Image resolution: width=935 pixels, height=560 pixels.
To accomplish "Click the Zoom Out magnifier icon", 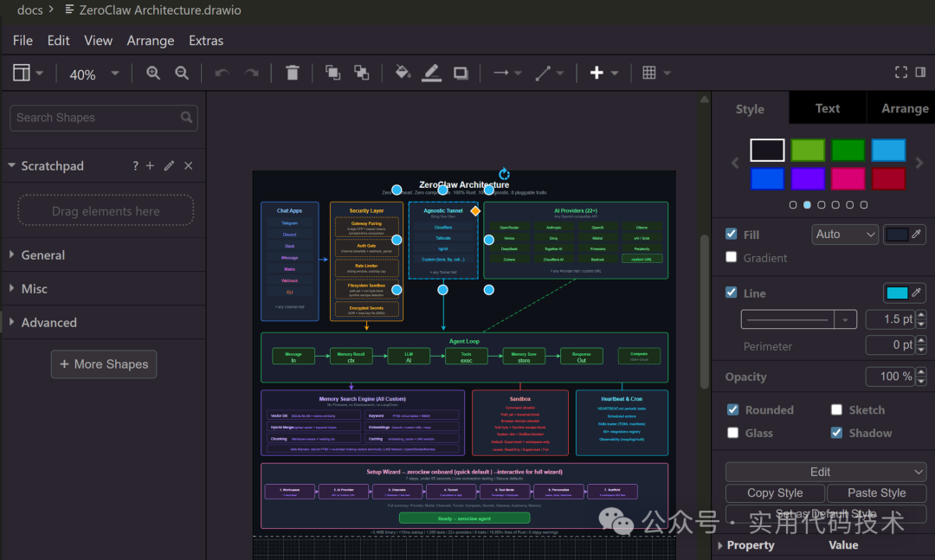I will click(x=182, y=73).
